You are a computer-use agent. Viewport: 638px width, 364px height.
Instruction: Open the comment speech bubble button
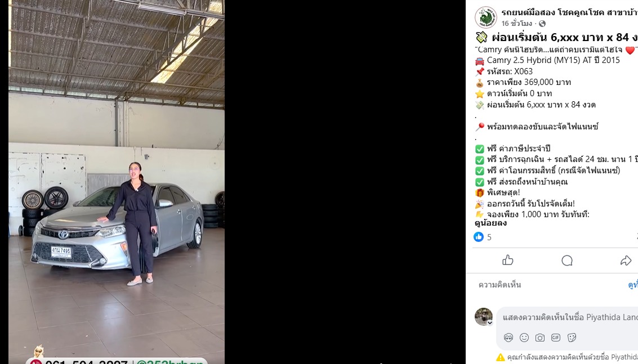tap(567, 260)
